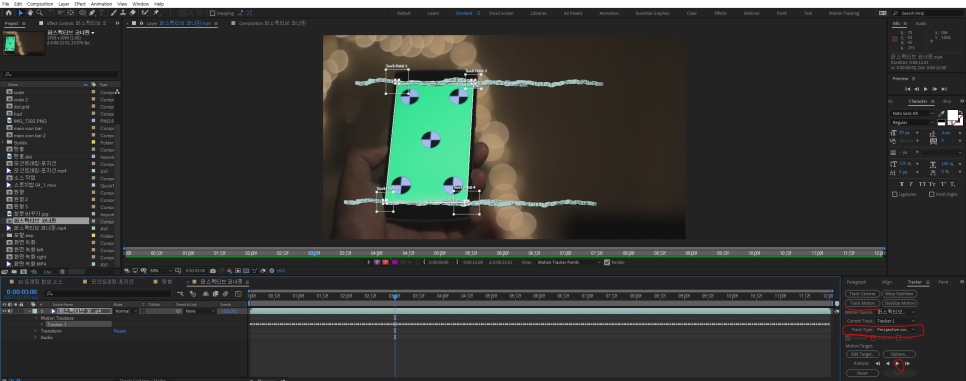
Task: Click the Home icon in the toolbar
Action: point(9,12)
